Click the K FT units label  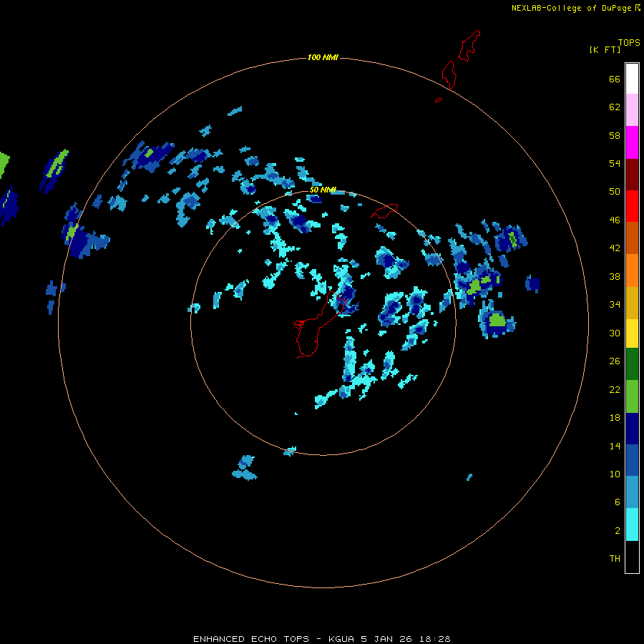point(605,49)
